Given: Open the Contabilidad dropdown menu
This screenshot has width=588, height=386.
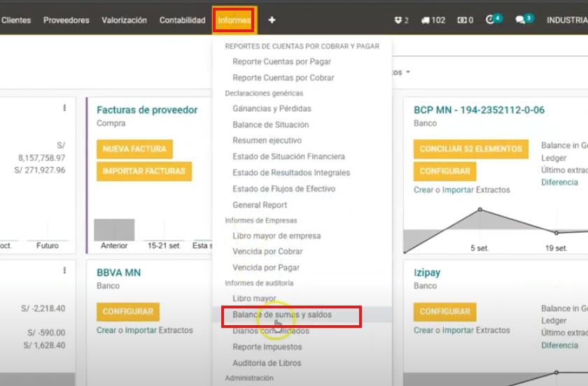Looking at the screenshot, I should coord(182,20).
